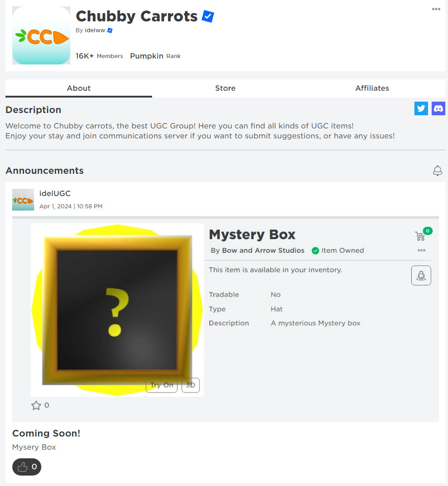448x486 pixels.
Task: Click the favorite star icon
Action: (36, 405)
